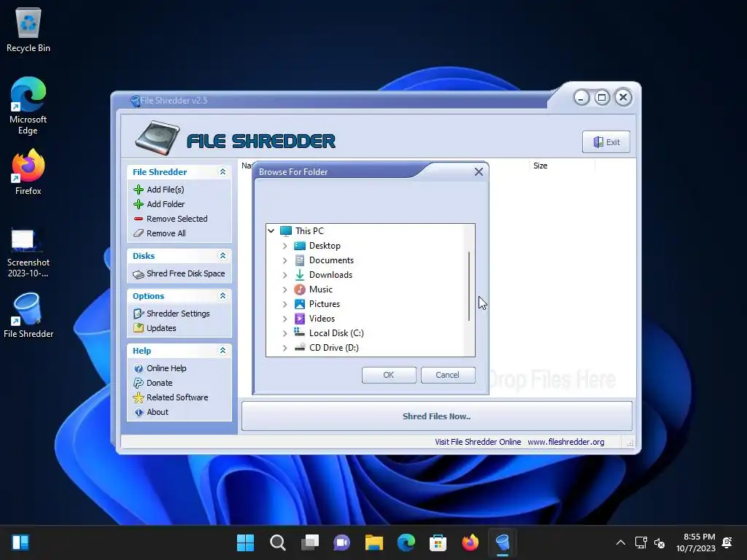Viewport: 747px width, 560px height.
Task: Click the disk icon for Shred Free Disk Space
Action: (x=139, y=274)
